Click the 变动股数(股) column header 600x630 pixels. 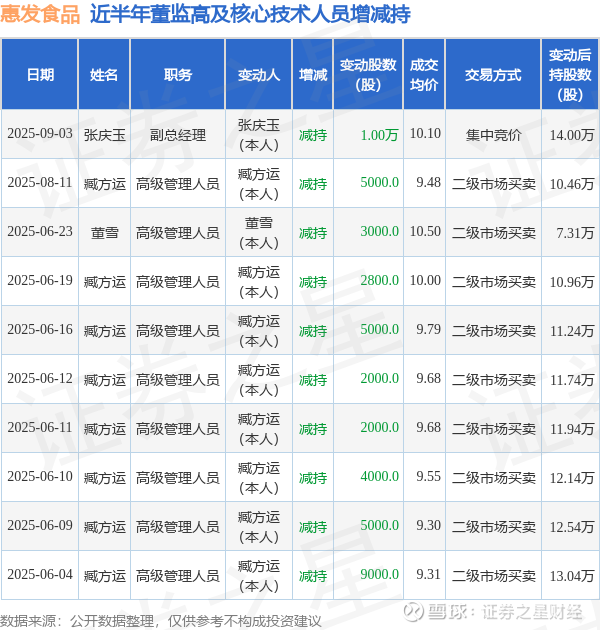coord(368,75)
